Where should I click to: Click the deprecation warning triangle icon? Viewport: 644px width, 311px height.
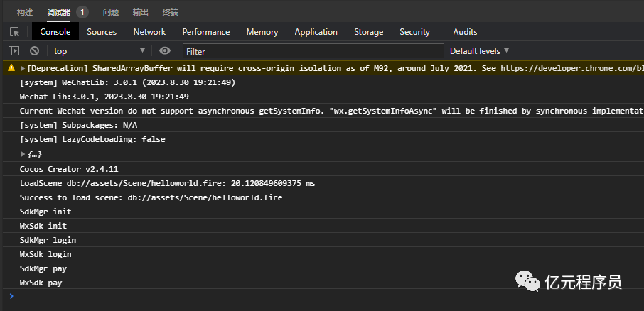(11, 69)
